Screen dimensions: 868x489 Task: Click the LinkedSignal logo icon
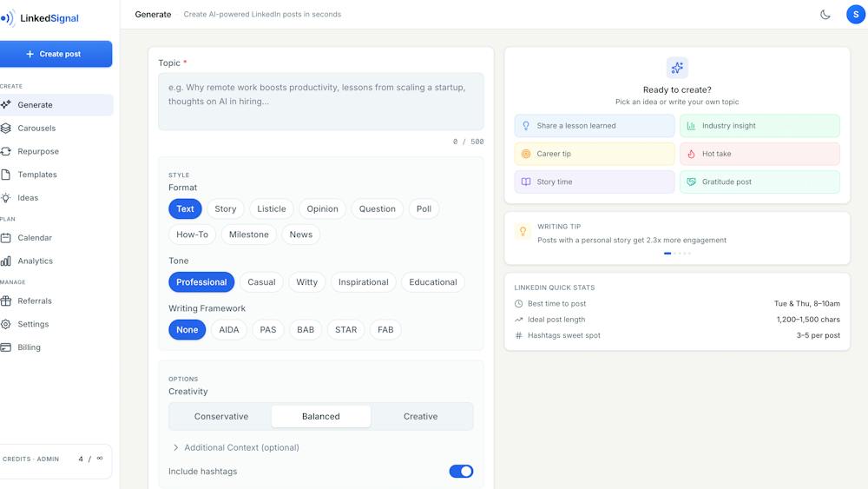[8, 17]
